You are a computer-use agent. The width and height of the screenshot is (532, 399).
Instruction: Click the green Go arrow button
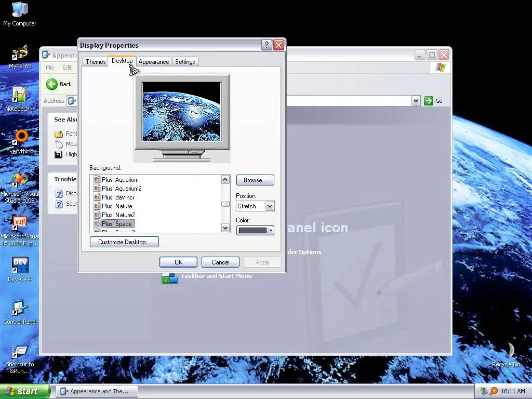pos(429,101)
